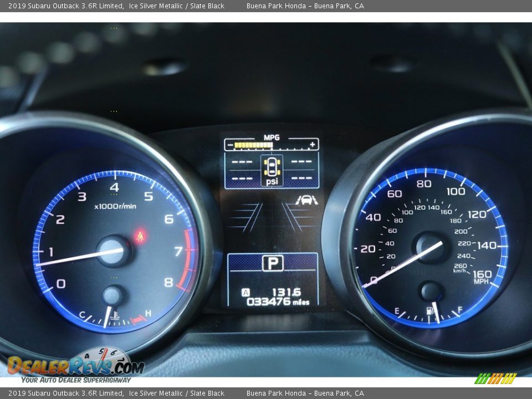532x399 pixels.
Task: Click the lane departure car icon
Action: (x=306, y=200)
